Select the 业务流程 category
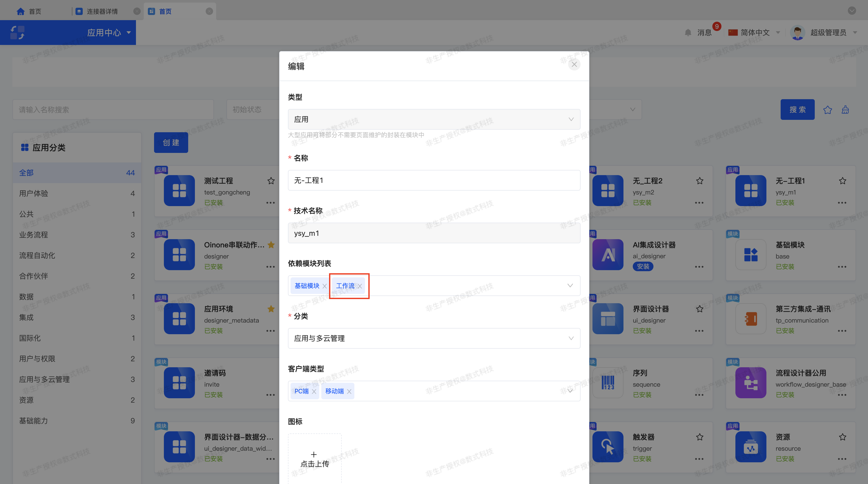 click(77, 235)
